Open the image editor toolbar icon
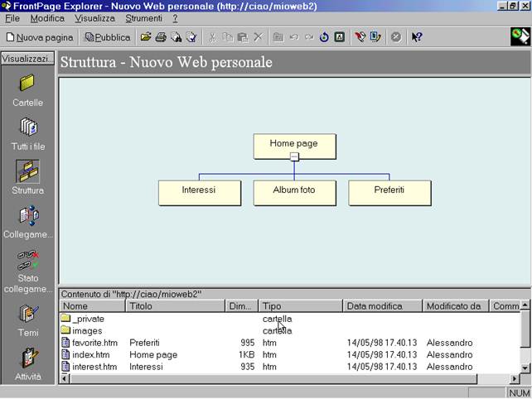Viewport: 532px width, 399px height. point(375,37)
